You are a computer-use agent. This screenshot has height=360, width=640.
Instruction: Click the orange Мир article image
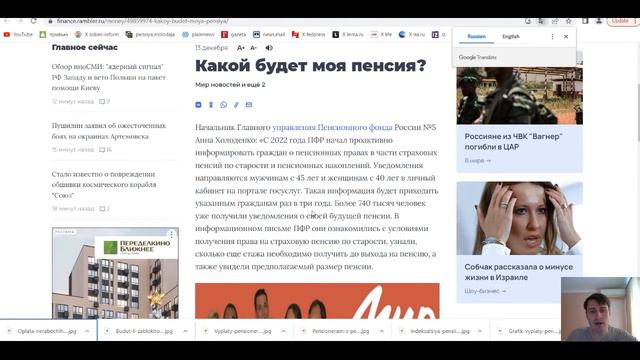coord(317,301)
